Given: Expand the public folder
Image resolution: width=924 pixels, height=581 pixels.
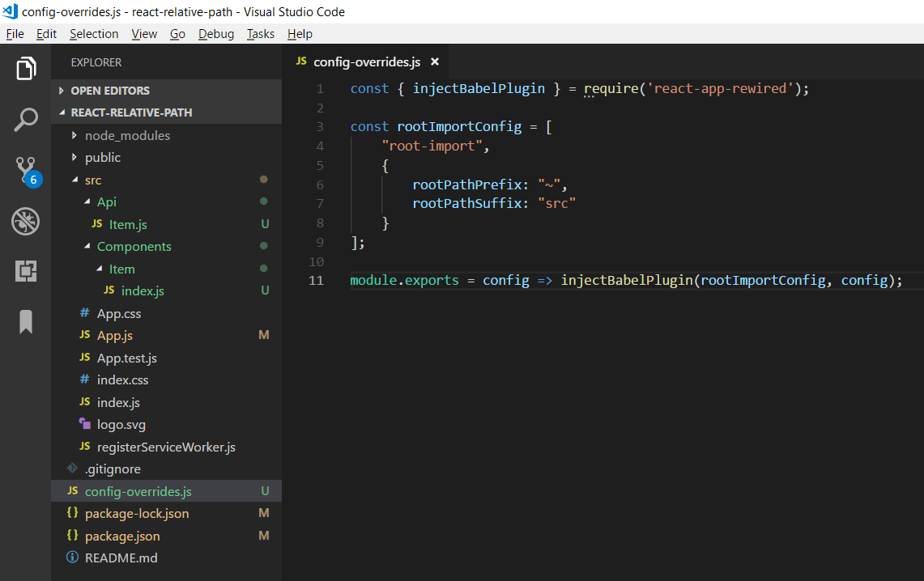Looking at the screenshot, I should tap(103, 158).
